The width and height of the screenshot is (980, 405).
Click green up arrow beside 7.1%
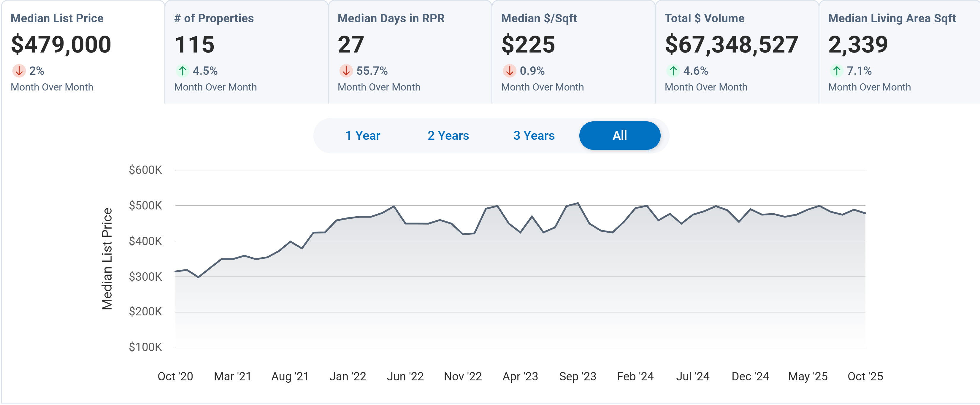837,71
